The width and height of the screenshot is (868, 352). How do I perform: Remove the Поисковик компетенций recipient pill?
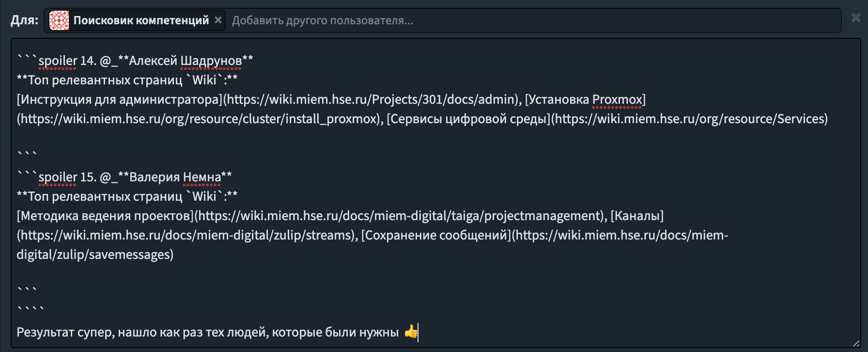tap(218, 20)
